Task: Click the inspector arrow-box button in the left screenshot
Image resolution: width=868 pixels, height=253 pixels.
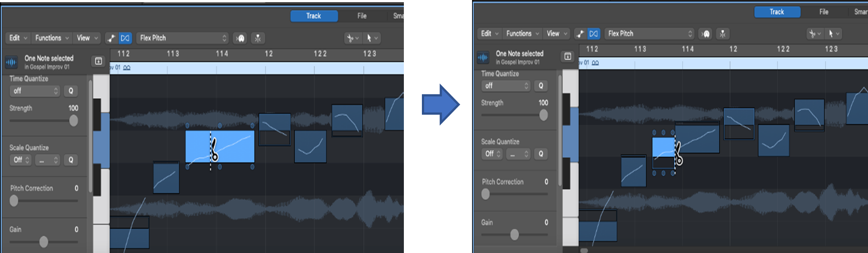Action: pyautogui.click(x=98, y=61)
